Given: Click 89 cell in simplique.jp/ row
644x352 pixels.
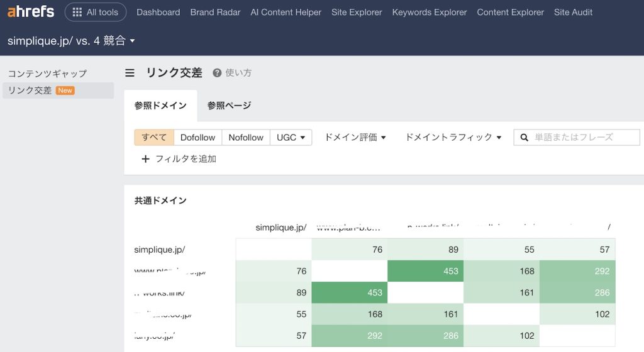Looking at the screenshot, I should pos(426,249).
